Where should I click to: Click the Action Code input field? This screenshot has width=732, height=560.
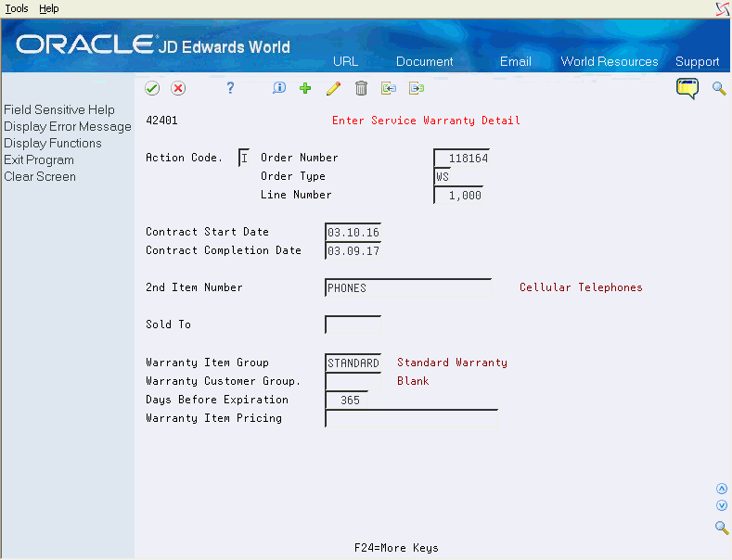244,158
